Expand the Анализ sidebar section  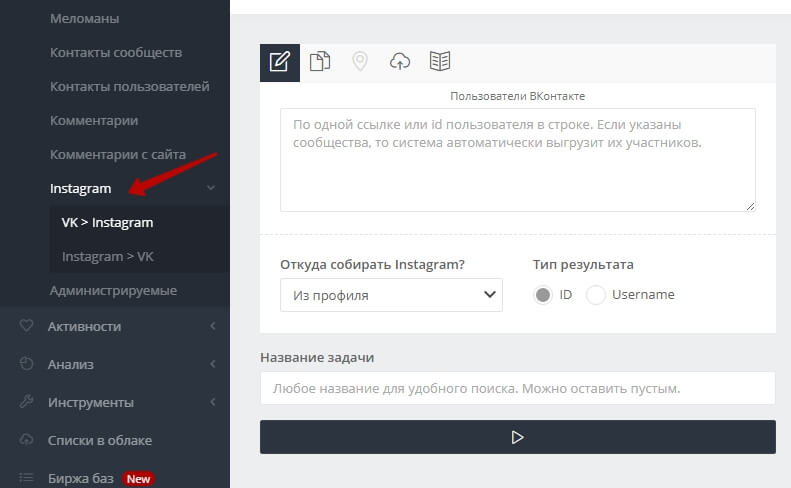coord(212,364)
